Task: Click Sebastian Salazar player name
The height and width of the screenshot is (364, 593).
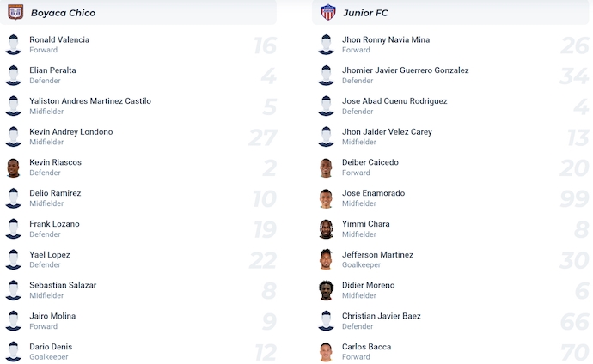Action: pos(63,285)
